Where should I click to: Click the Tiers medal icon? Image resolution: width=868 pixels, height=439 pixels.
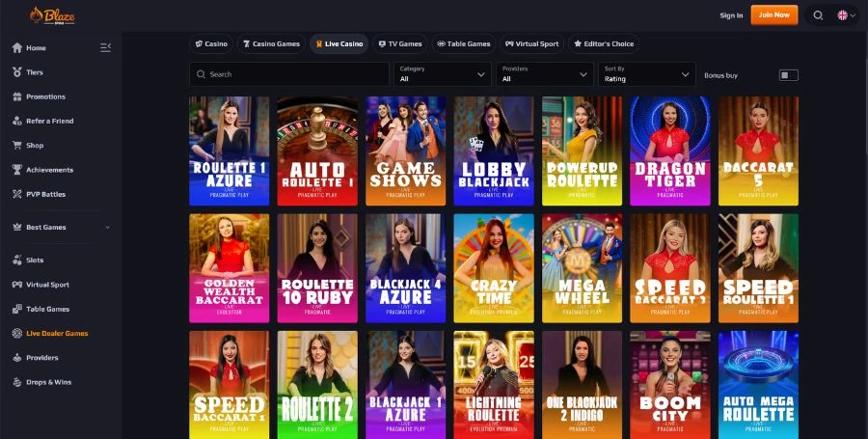[x=17, y=72]
